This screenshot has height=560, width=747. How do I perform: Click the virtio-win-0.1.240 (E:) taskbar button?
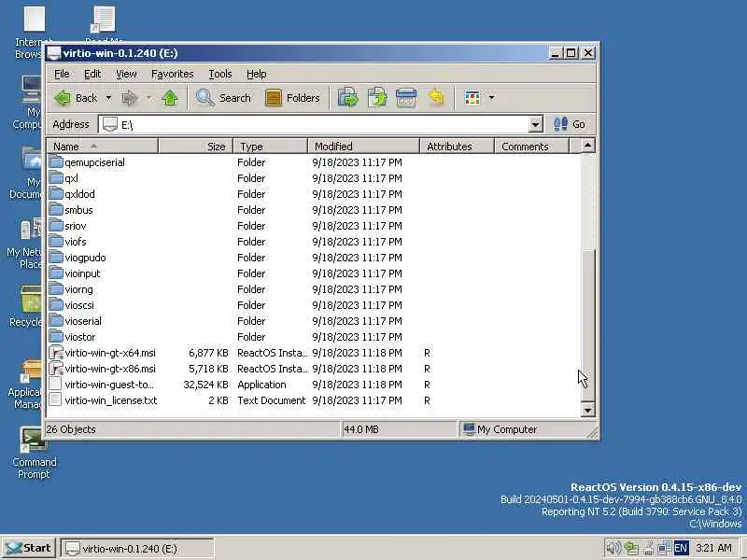pyautogui.click(x=137, y=548)
